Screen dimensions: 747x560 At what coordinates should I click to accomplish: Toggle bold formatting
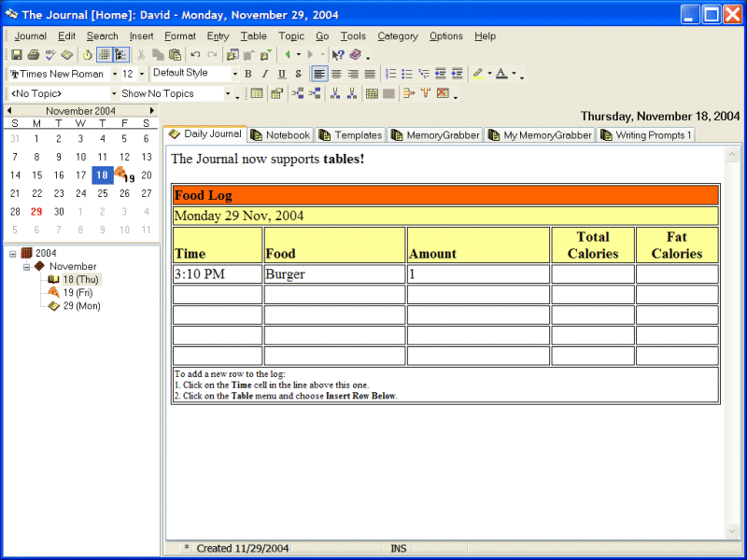click(248, 74)
